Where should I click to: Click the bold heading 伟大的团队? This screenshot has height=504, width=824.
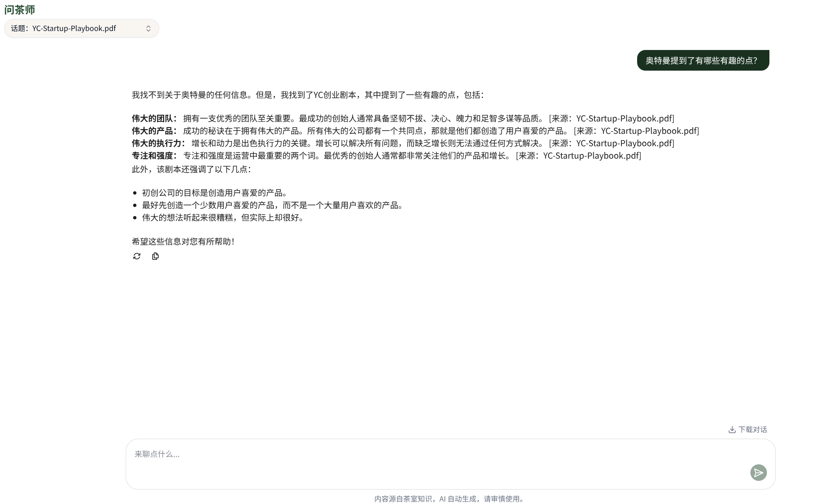pos(155,119)
